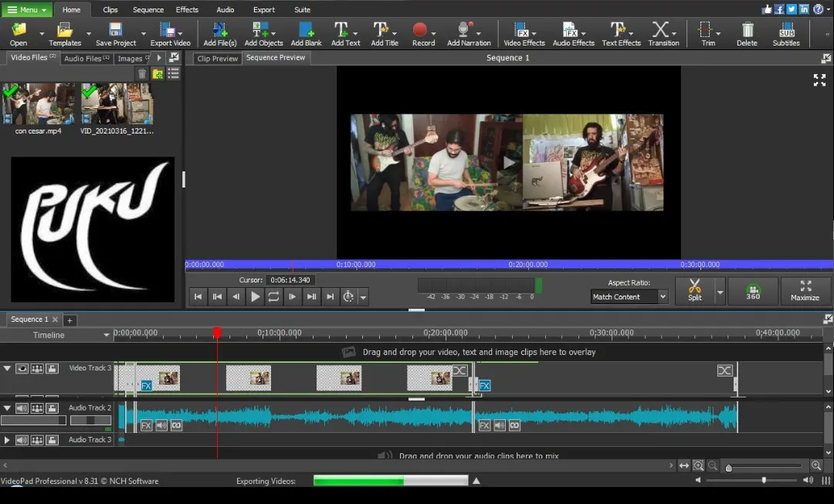834x504 pixels.
Task: Create a new folder in the media bin
Action: pos(158,74)
